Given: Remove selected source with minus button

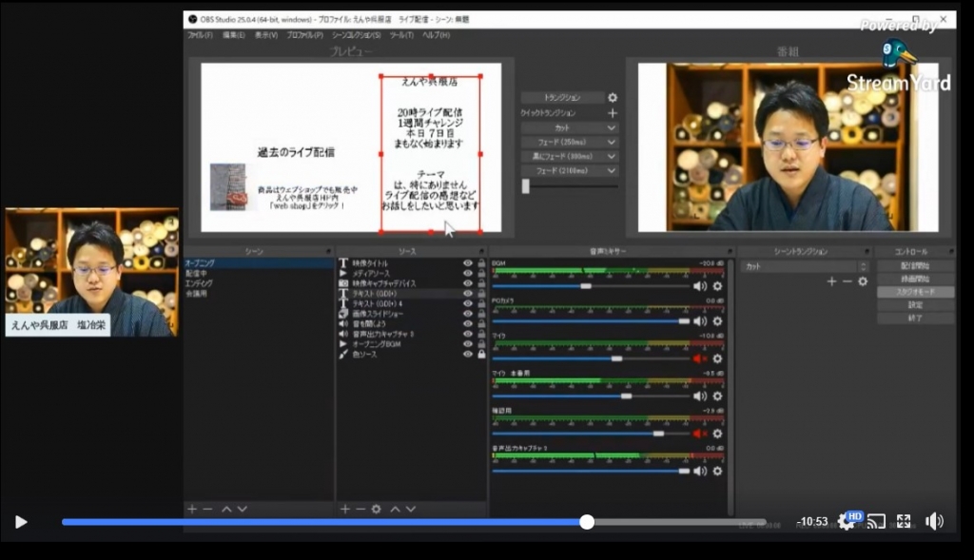Looking at the screenshot, I should [x=360, y=509].
